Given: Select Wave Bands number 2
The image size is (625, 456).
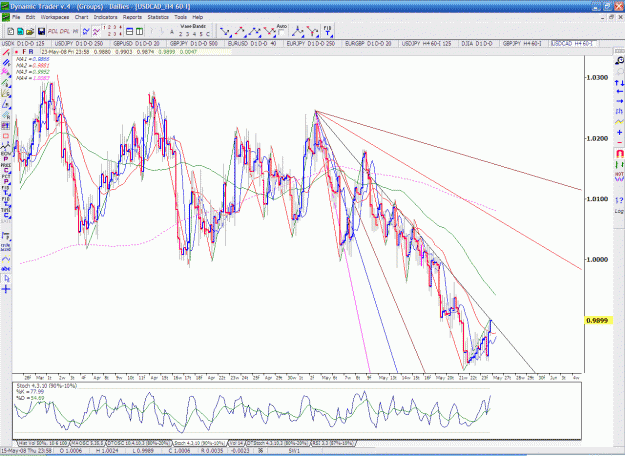Looking at the screenshot, I should (x=181, y=34).
